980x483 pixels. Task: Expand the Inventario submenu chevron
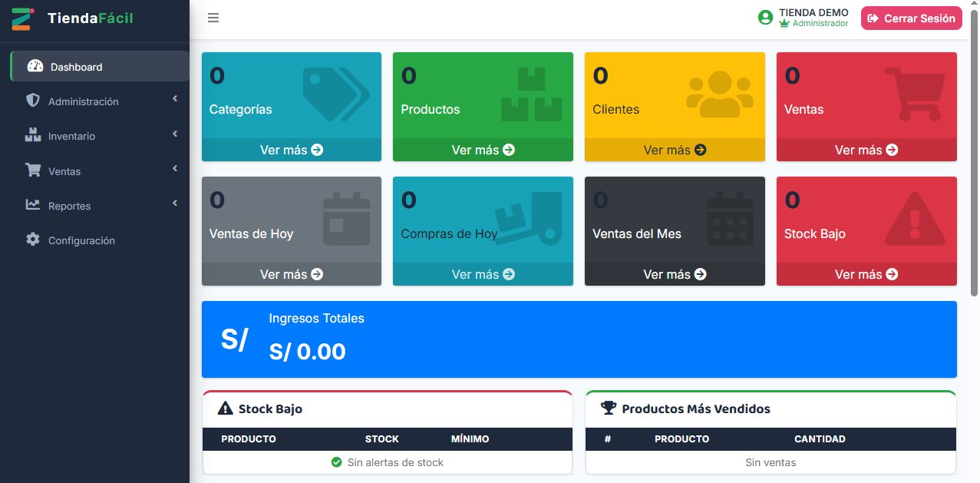click(x=175, y=134)
